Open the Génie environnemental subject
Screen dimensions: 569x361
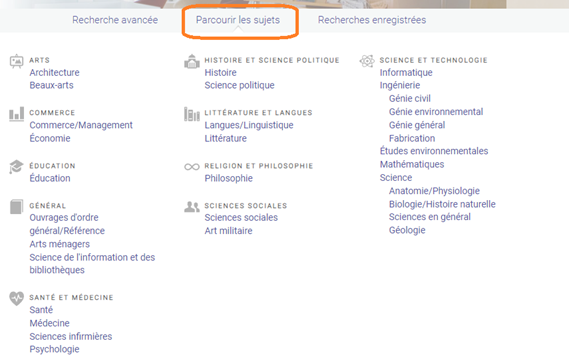(436, 112)
